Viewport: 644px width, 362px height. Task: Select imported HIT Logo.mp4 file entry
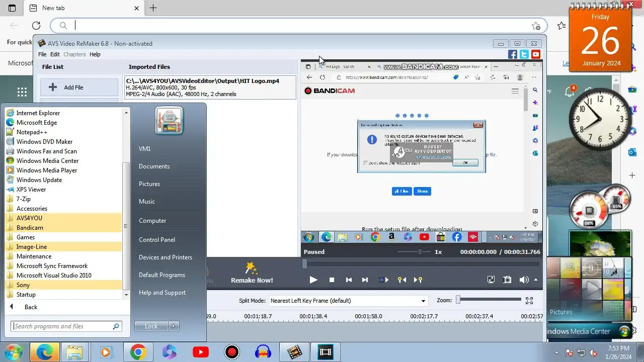pyautogui.click(x=210, y=87)
